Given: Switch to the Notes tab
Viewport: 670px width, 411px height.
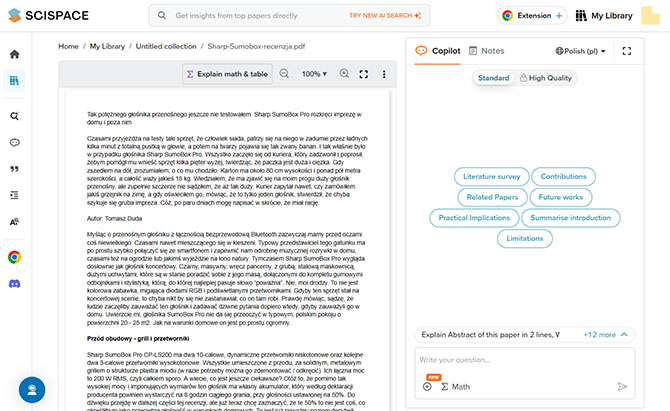Looking at the screenshot, I should coord(487,51).
